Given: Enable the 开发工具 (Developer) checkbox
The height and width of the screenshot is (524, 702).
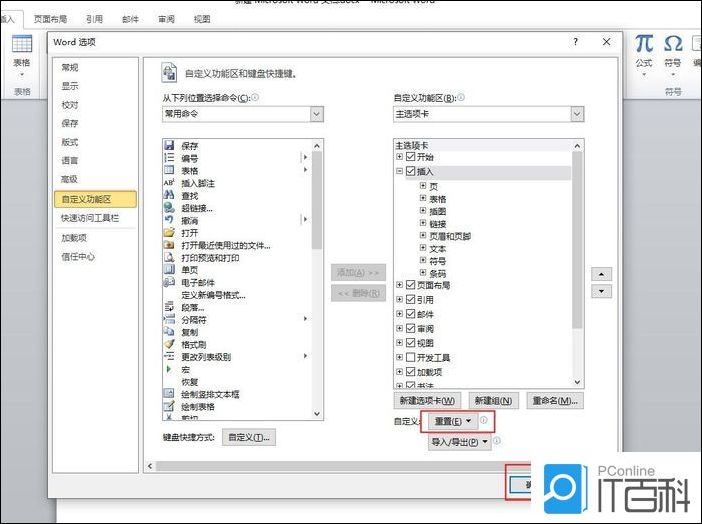Looking at the screenshot, I should tap(411, 357).
